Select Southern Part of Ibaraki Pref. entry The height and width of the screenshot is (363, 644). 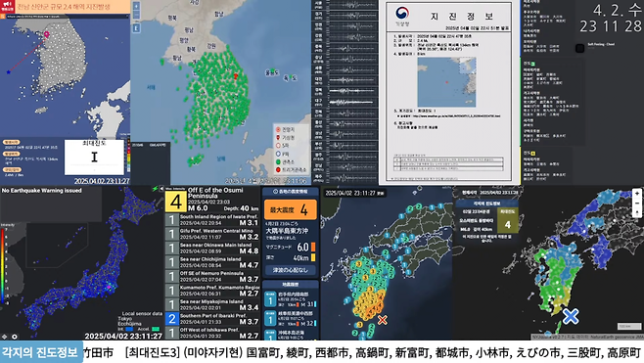(x=212, y=318)
